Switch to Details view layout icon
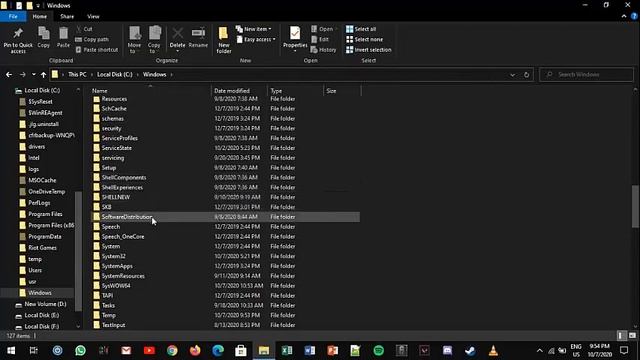 (x=621, y=336)
